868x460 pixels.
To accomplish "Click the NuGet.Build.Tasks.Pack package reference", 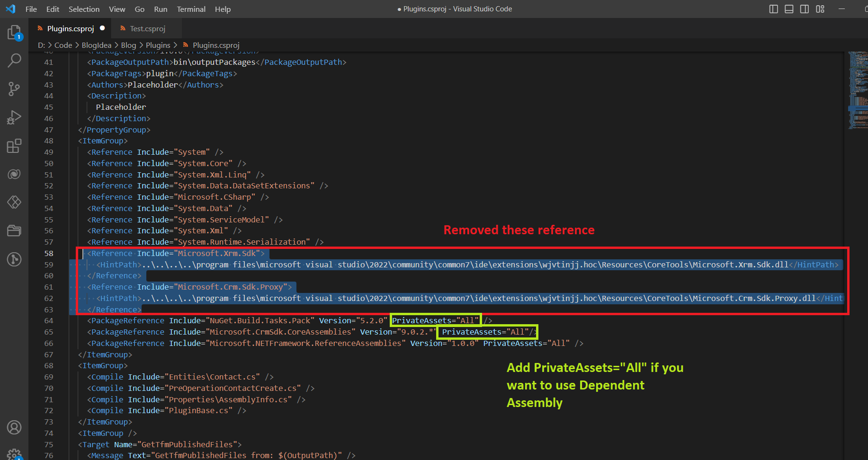I will [x=290, y=321].
